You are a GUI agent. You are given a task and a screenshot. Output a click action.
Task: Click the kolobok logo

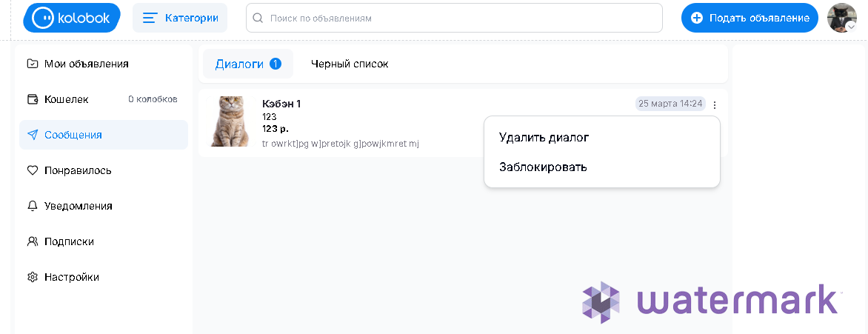(x=71, y=18)
